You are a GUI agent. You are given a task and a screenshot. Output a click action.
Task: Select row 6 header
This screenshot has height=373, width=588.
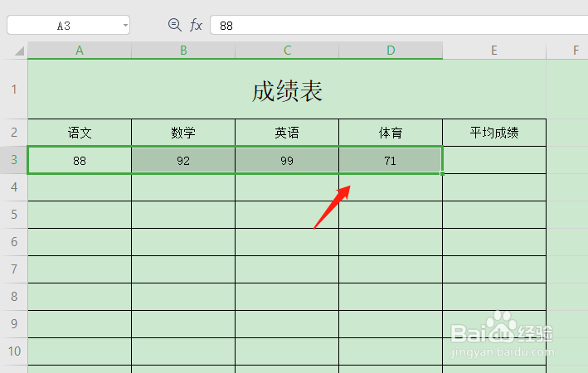tap(14, 242)
